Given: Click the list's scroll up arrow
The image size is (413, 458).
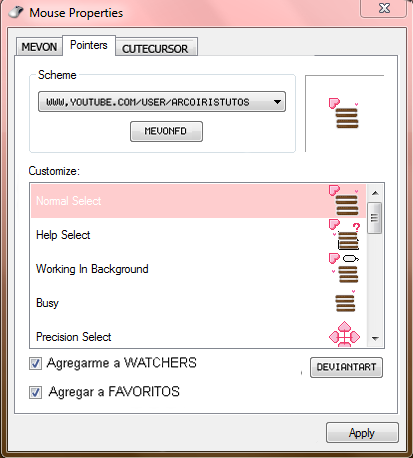Looking at the screenshot, I should 375,193.
